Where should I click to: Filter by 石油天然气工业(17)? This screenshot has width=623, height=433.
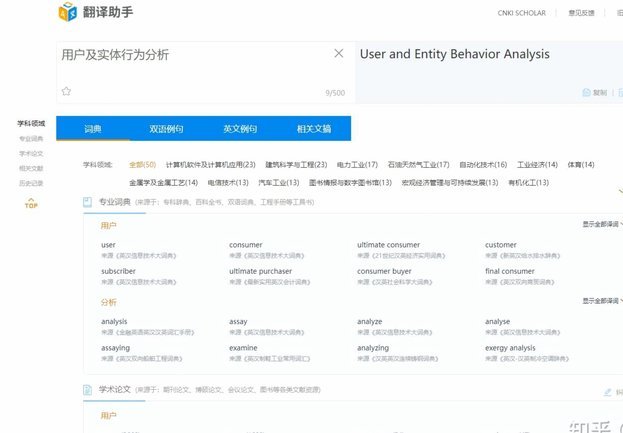click(x=418, y=164)
